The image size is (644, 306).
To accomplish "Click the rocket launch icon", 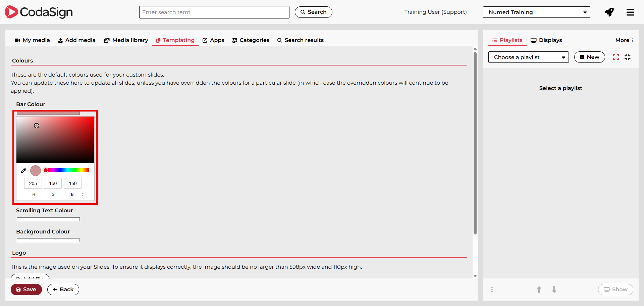I will click(x=609, y=12).
